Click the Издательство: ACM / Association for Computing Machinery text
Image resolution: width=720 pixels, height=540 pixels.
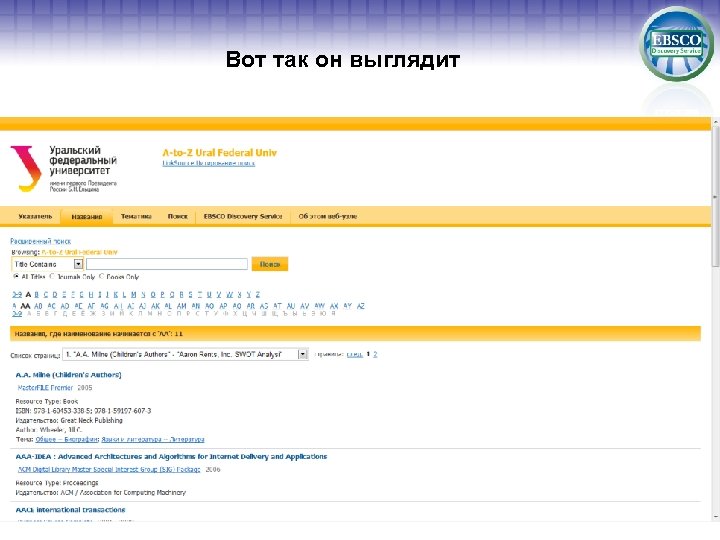point(101,493)
